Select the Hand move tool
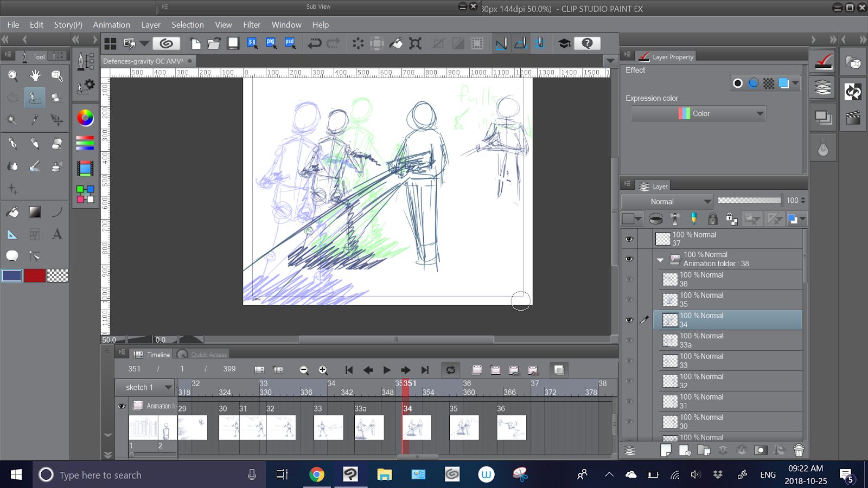868x488 pixels. (x=35, y=75)
